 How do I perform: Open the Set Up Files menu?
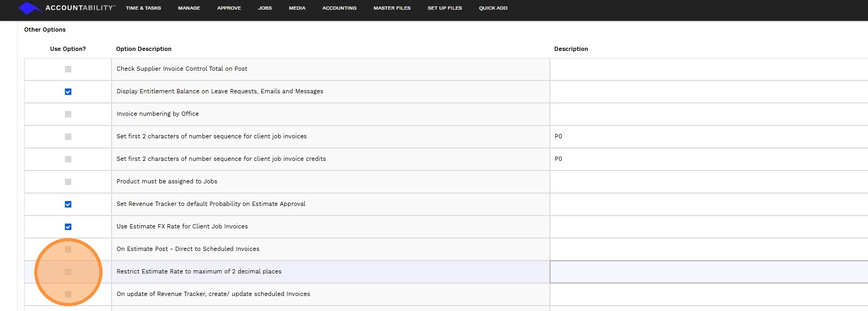pyautogui.click(x=445, y=8)
